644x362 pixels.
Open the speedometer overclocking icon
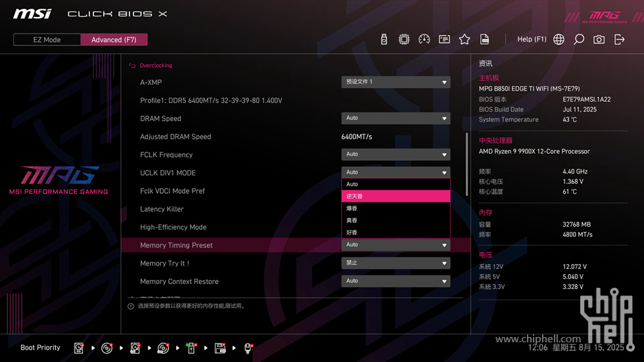[x=425, y=39]
